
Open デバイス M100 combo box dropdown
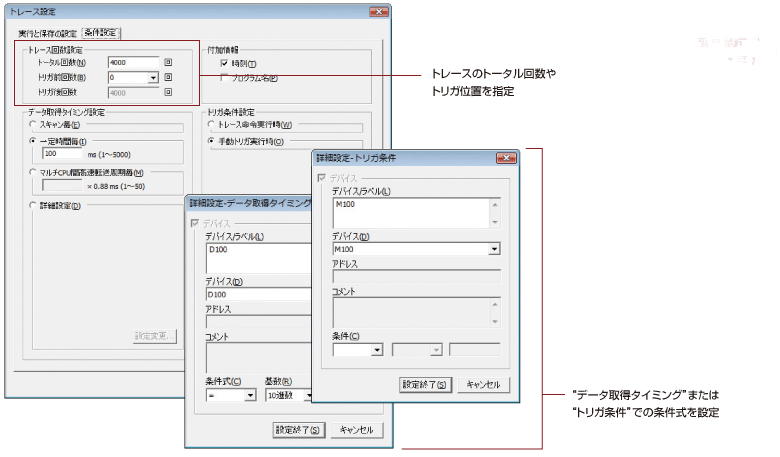point(494,249)
